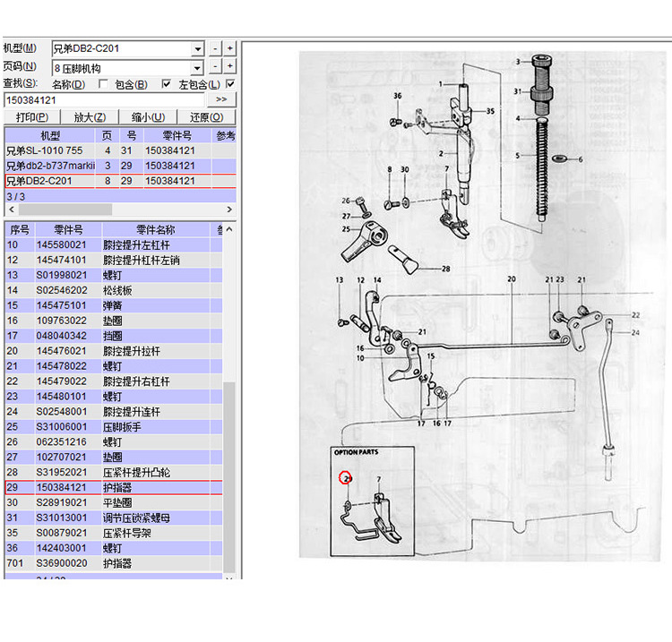Screen dimensions: 672x642
Task: Click the 还原(O) restore button
Action: tap(207, 117)
